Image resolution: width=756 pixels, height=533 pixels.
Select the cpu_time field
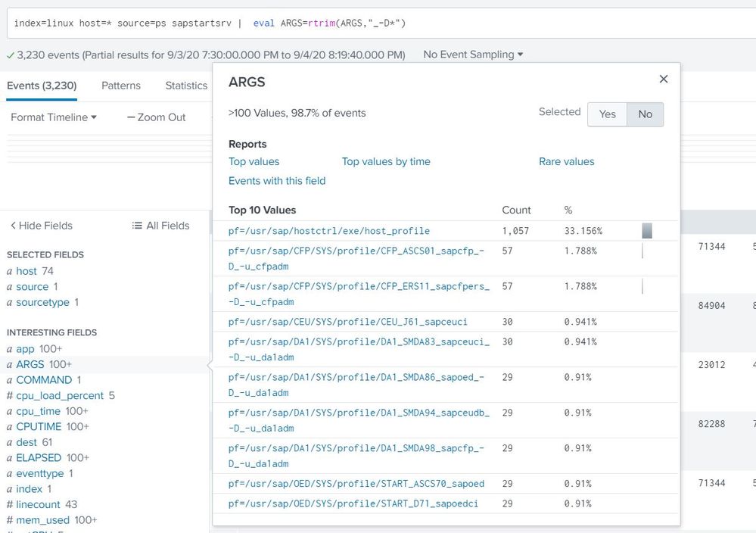(x=38, y=411)
